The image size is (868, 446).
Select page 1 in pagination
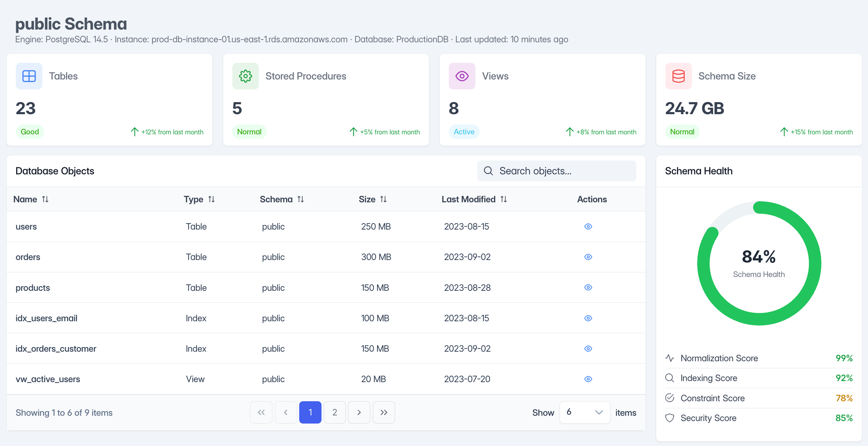pyautogui.click(x=310, y=412)
